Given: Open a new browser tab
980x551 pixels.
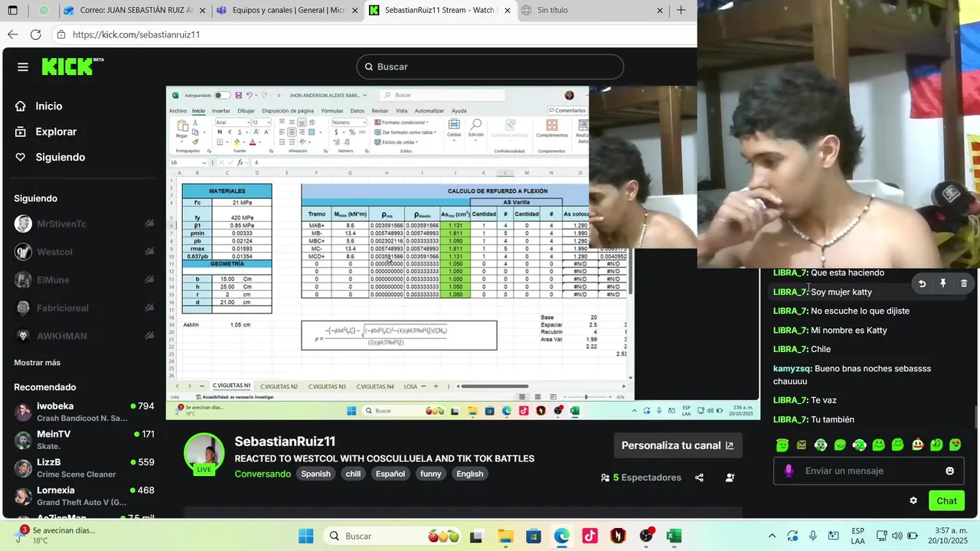Looking at the screenshot, I should (681, 11).
